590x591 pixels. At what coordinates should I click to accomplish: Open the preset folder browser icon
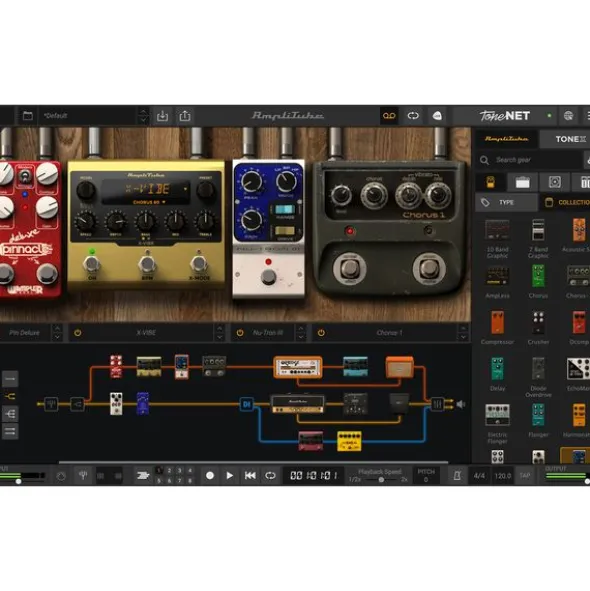[28, 116]
